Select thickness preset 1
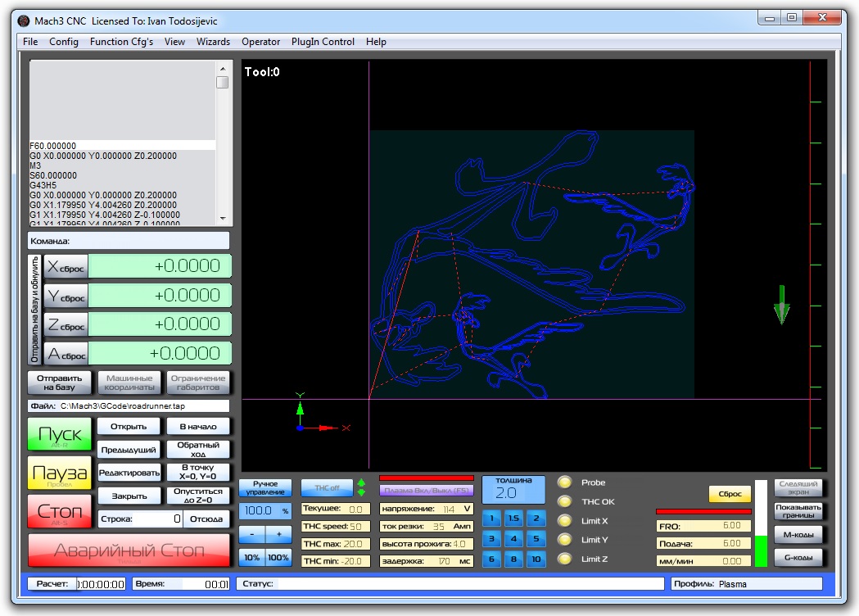The image size is (859, 616). pyautogui.click(x=491, y=518)
